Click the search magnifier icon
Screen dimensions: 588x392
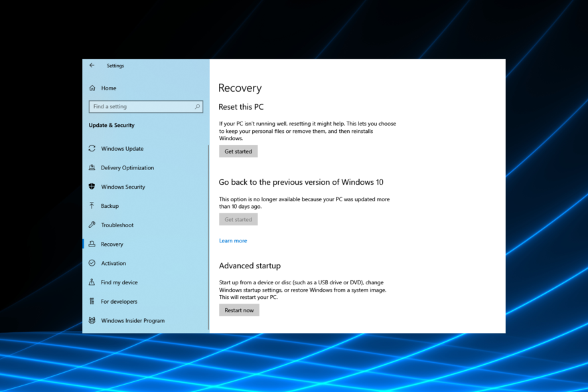tap(197, 106)
